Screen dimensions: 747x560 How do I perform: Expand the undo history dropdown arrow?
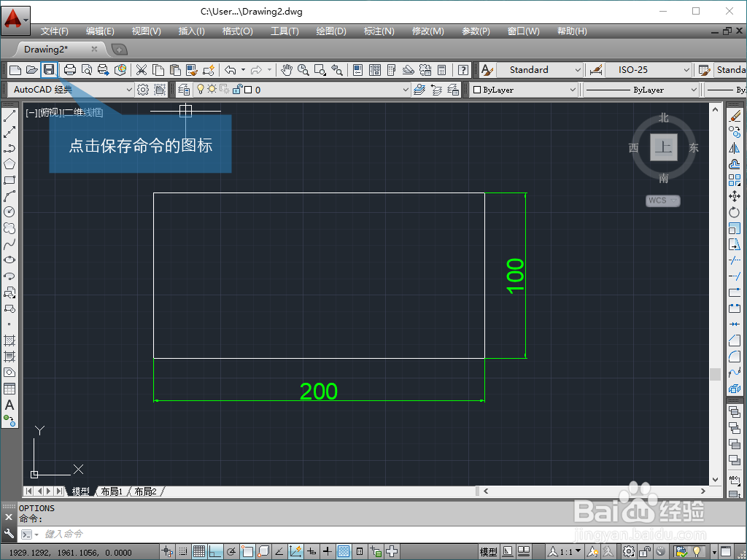pyautogui.click(x=243, y=70)
